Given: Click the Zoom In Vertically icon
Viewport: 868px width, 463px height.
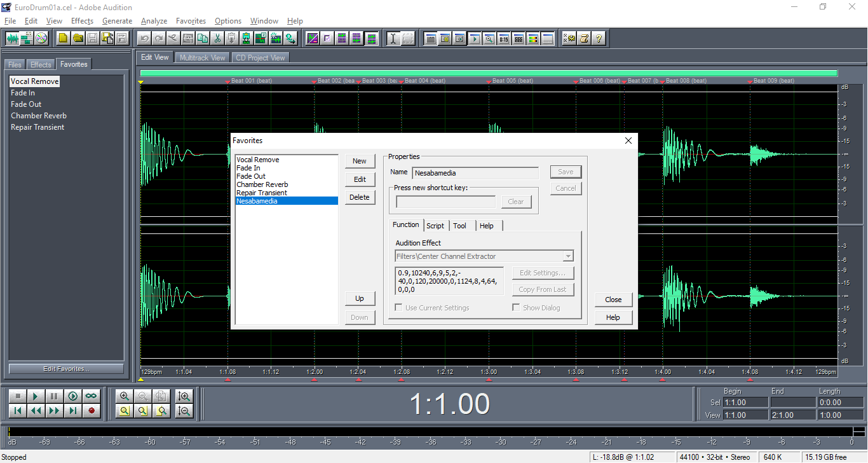Looking at the screenshot, I should click(x=184, y=396).
